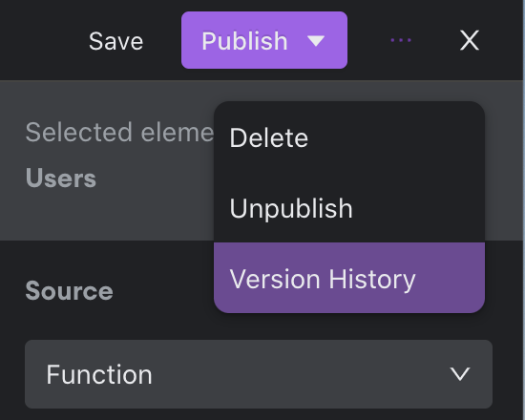Pick the highlighted Version History entry
Image resolution: width=525 pixels, height=420 pixels.
point(349,278)
